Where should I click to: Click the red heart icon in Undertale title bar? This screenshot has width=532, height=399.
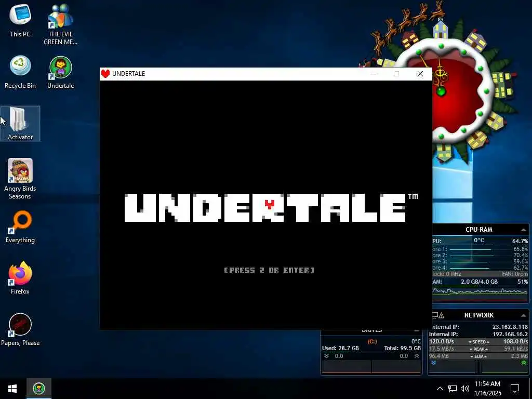[x=105, y=74]
